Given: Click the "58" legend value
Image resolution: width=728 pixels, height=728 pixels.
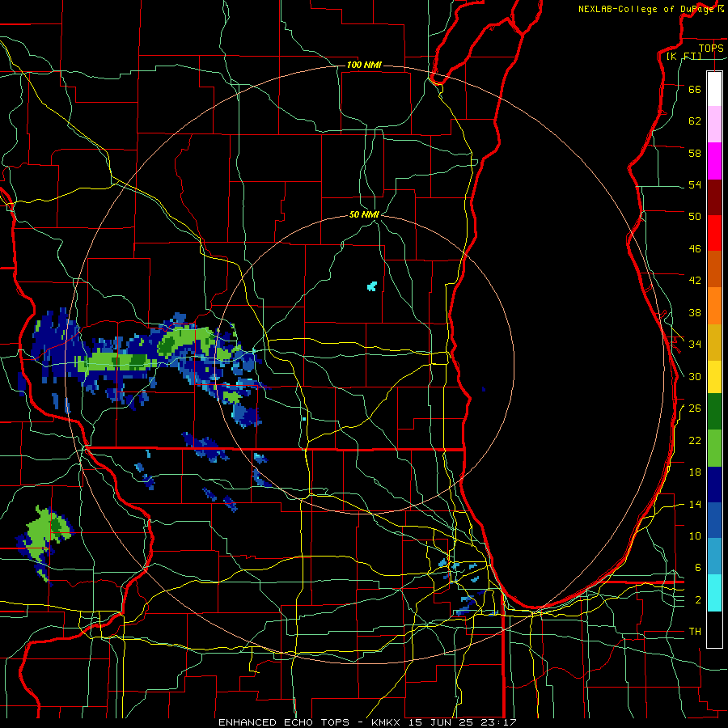Looking at the screenshot, I should [695, 153].
